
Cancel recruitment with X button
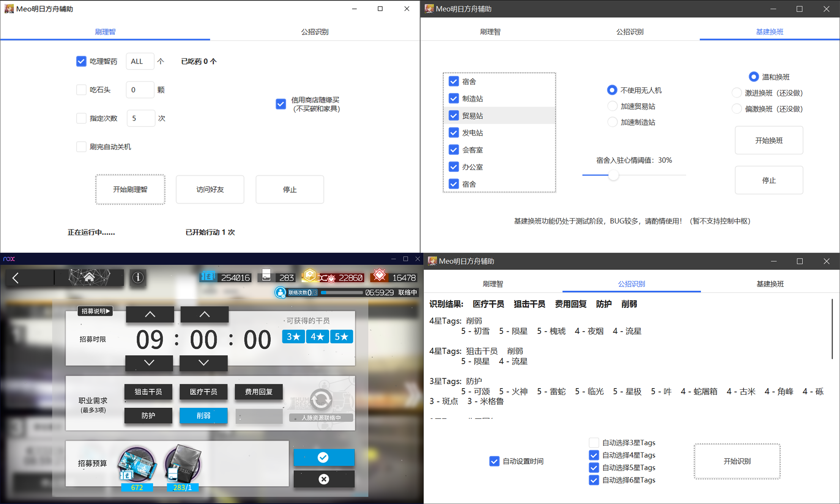[324, 479]
